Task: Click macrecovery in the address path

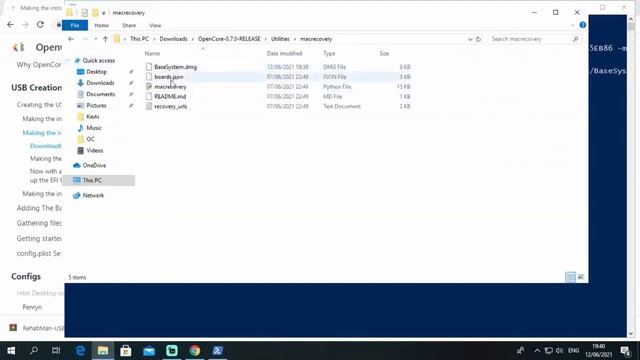Action: coord(316,39)
